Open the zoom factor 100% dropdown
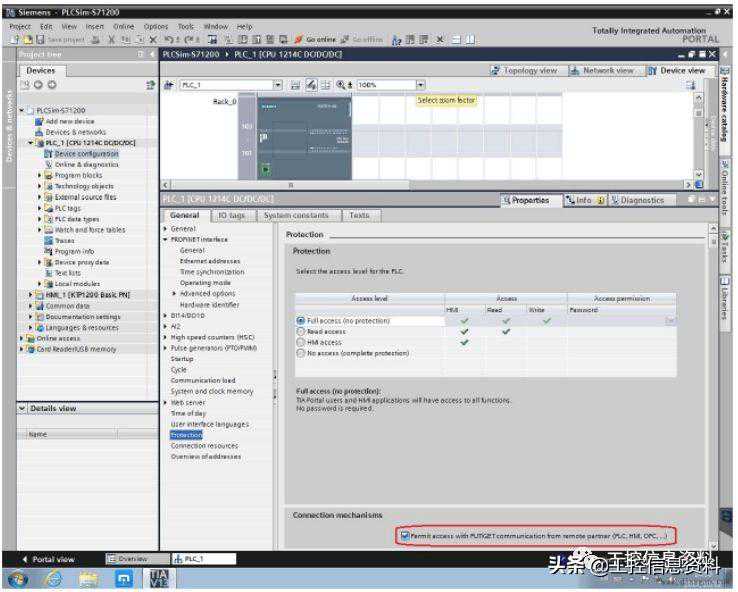The height and width of the screenshot is (592, 738). coord(420,86)
